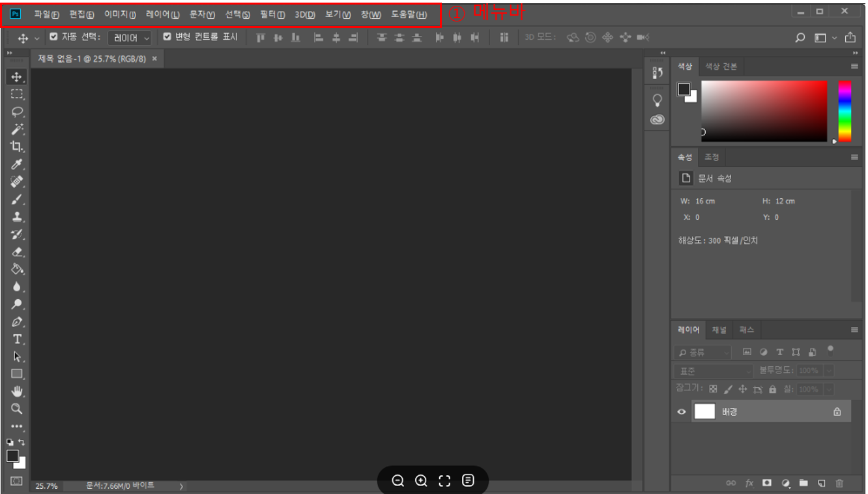Select the Hand tool
868x494 pixels.
point(16,391)
